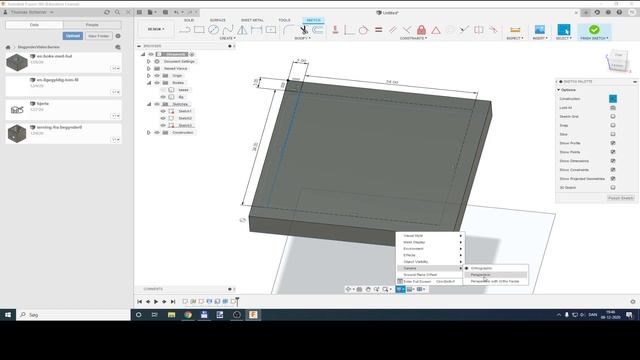640x360 pixels.
Task: Click timeline play button
Action: (156, 302)
